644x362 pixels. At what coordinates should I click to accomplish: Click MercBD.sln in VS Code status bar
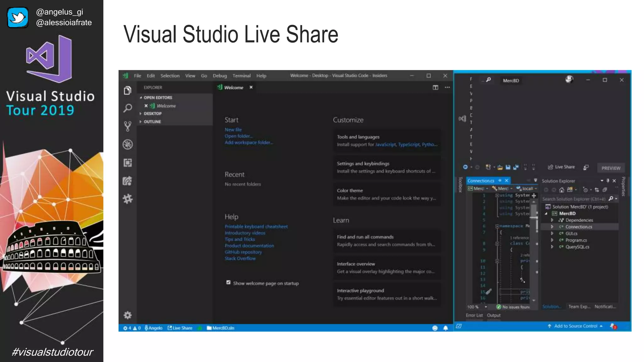[x=220, y=328]
